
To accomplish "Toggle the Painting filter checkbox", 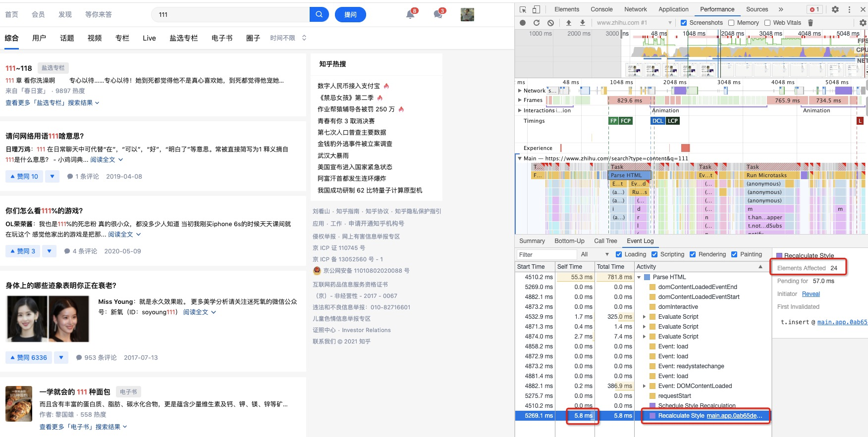I will (x=734, y=254).
